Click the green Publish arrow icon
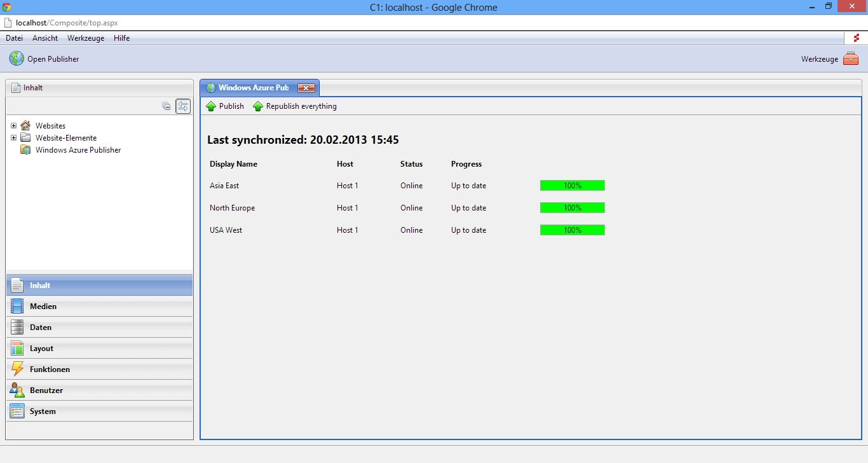Viewport: 868px width, 463px height. [211, 106]
